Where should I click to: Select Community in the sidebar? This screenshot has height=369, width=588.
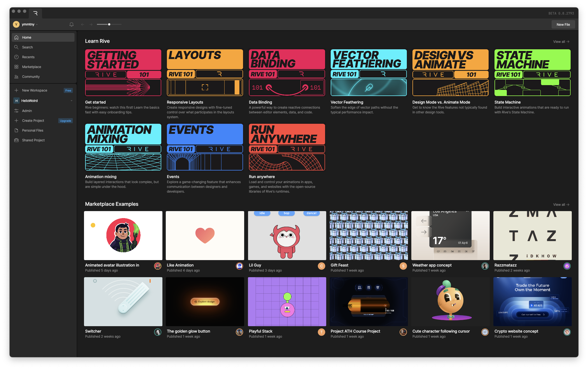pyautogui.click(x=43, y=76)
